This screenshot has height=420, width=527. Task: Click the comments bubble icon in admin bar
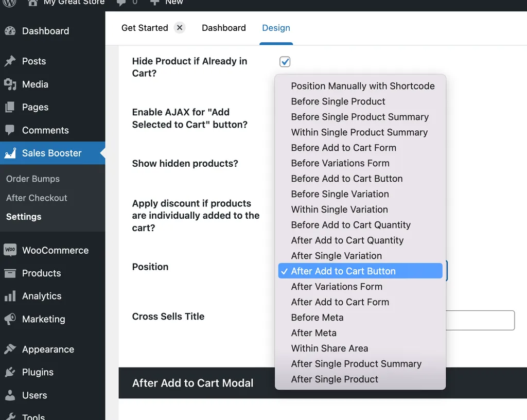click(121, 3)
